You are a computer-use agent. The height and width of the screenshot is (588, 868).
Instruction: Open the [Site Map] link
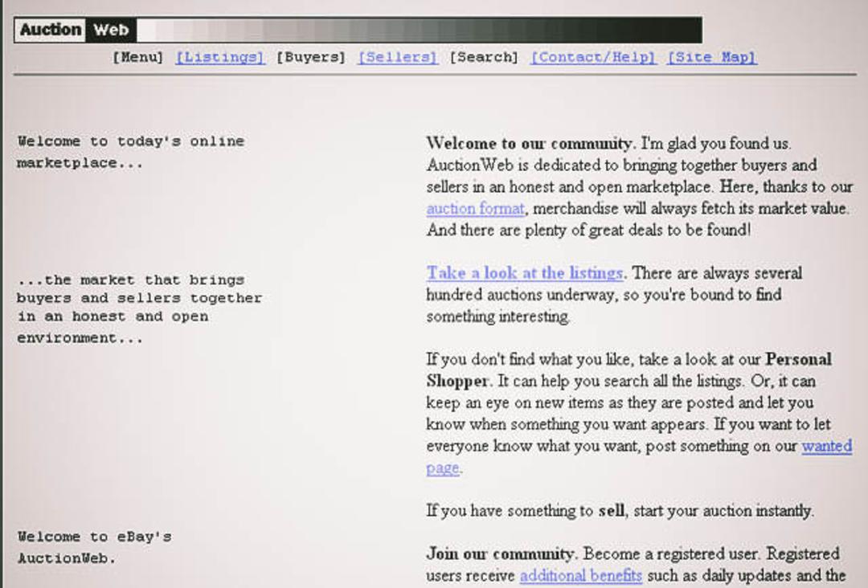pyautogui.click(x=712, y=57)
